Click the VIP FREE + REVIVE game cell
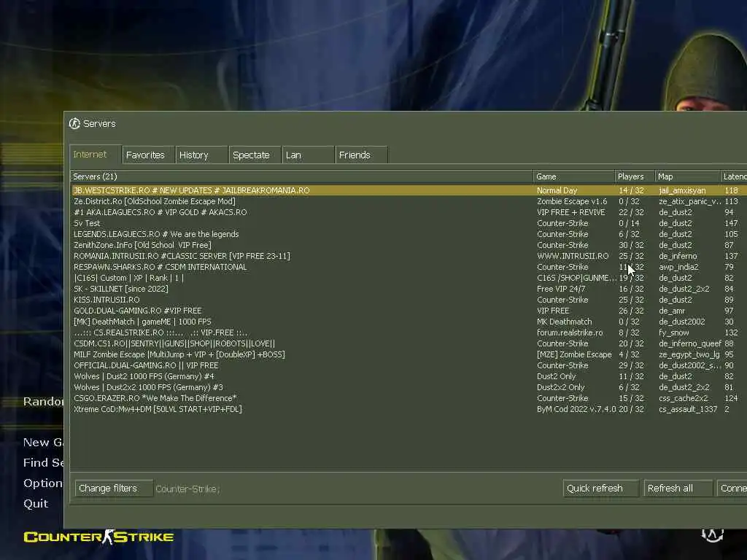This screenshot has width=747, height=560. [570, 212]
